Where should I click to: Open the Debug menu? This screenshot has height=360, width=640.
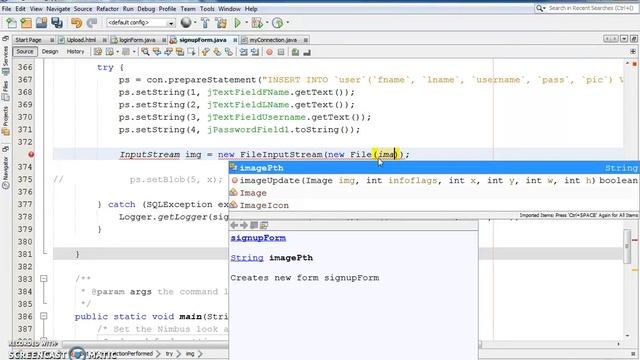(146, 9)
